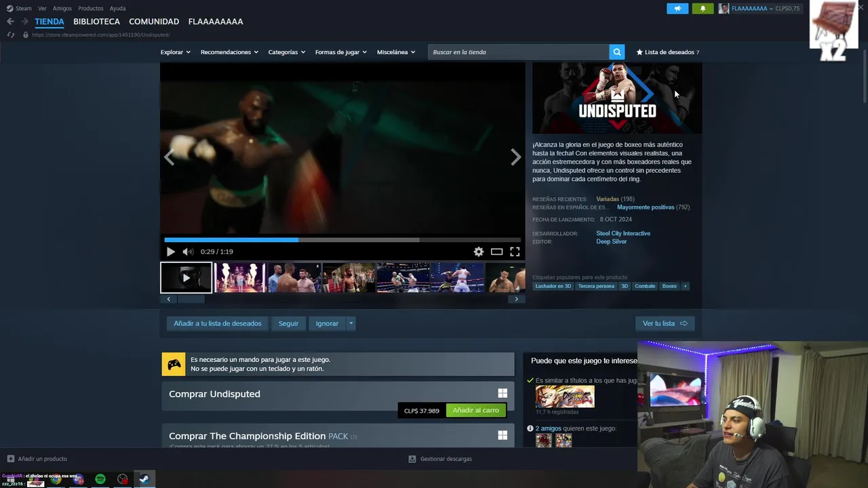
Task: Open Spotify from the taskbar
Action: coord(100,479)
